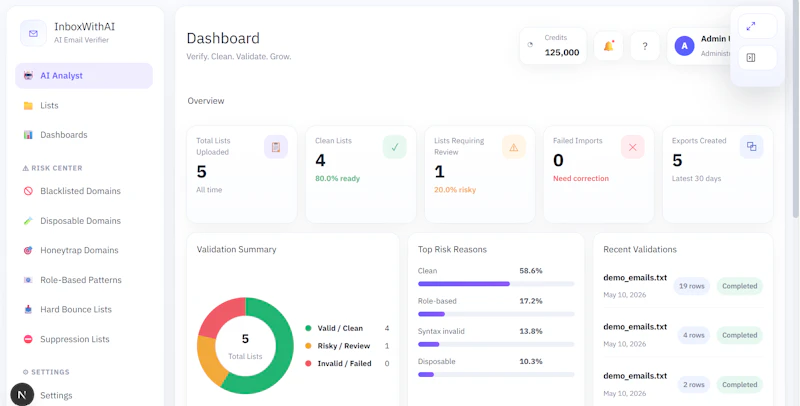Open demo_emails.txt with 2 rows
This screenshot has height=406, width=800.
635,375
